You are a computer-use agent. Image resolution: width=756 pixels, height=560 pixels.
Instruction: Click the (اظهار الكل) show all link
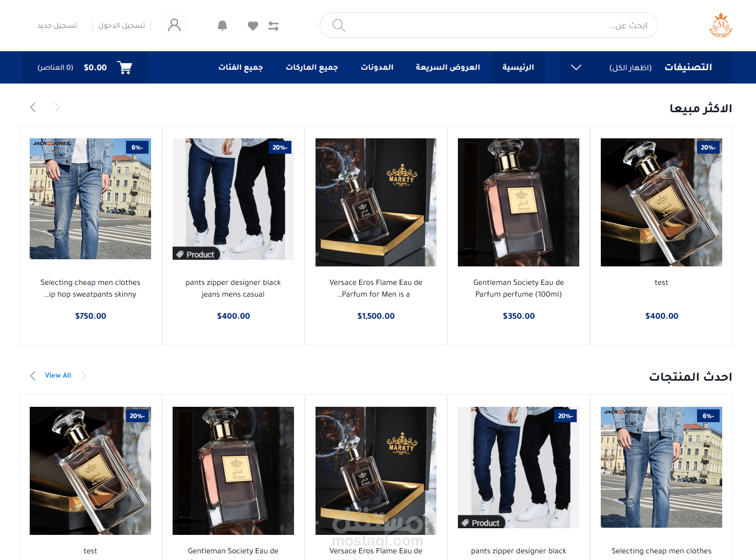tap(631, 68)
